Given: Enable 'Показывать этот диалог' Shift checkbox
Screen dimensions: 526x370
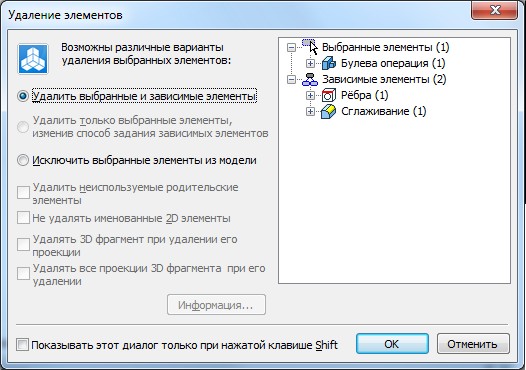Looking at the screenshot, I should pyautogui.click(x=22, y=345).
